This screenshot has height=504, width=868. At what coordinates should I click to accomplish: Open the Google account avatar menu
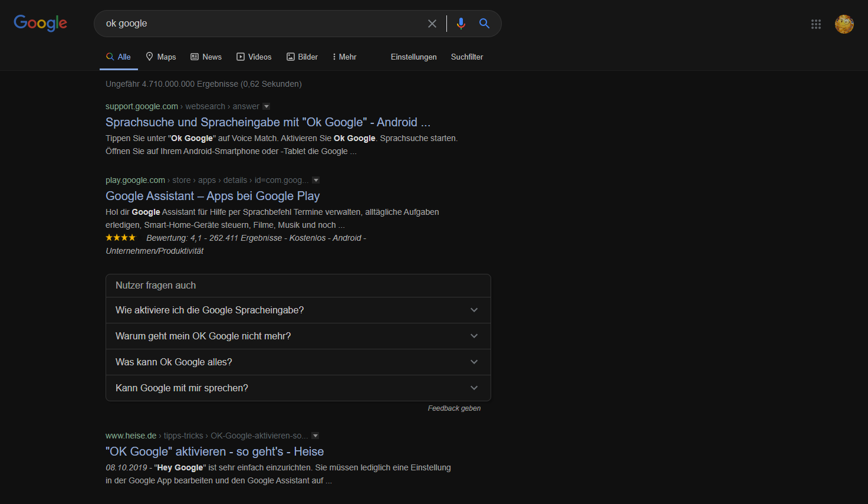click(844, 24)
